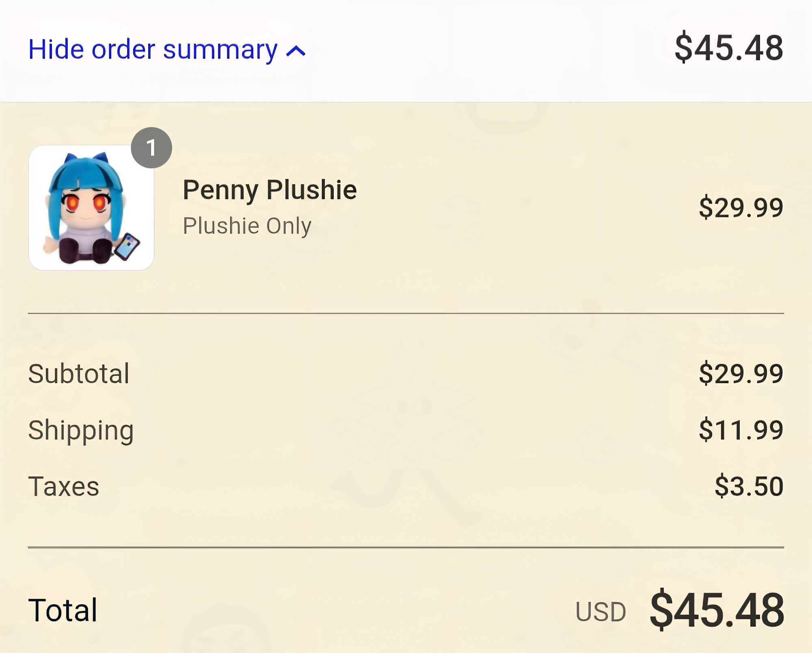812x653 pixels.
Task: Click the word summary in header link
Action: [220, 50]
